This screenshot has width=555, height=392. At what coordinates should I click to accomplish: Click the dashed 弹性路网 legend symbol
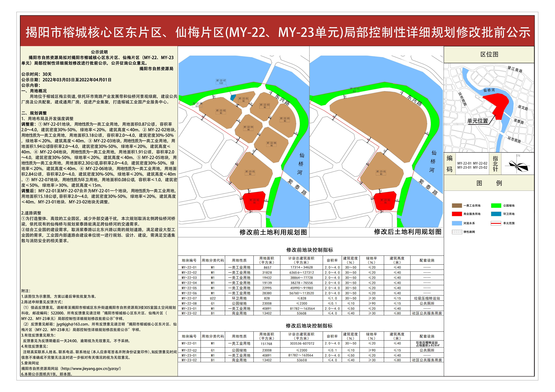tap(457, 232)
